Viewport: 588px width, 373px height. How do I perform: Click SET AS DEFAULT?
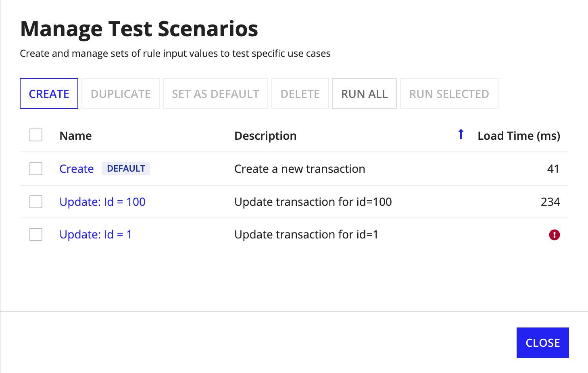coord(215,93)
